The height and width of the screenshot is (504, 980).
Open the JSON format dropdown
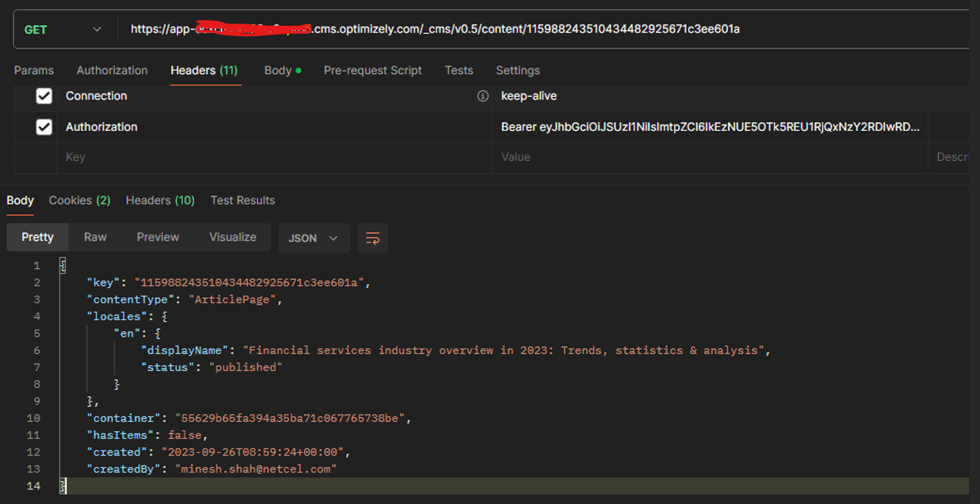(x=313, y=238)
